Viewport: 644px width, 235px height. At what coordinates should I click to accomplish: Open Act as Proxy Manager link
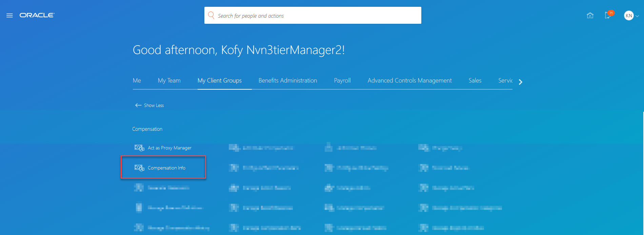point(169,148)
